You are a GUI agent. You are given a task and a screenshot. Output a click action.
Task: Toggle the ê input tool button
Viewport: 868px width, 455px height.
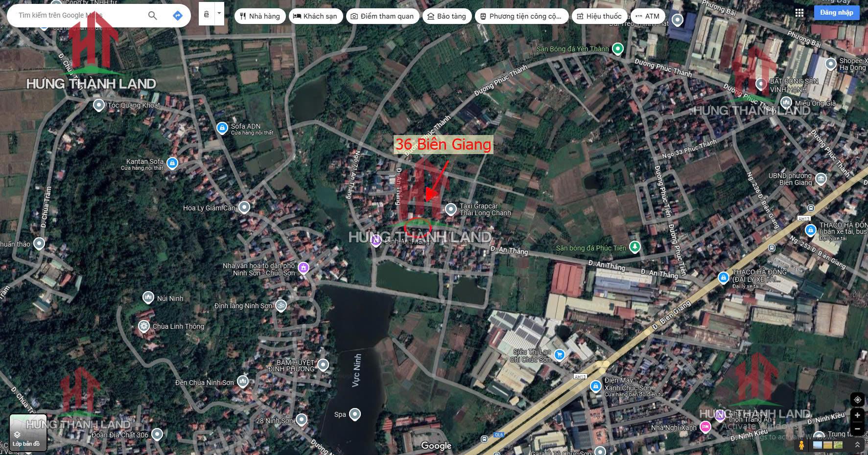(207, 14)
